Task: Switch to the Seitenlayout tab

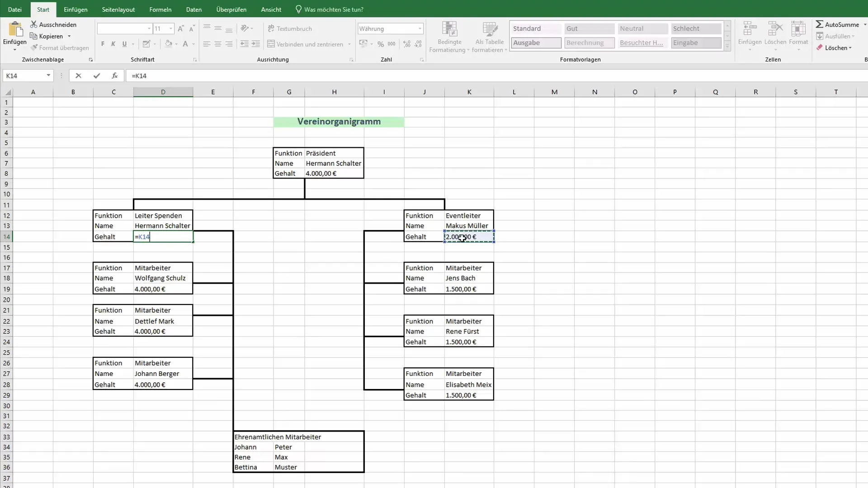Action: tap(118, 9)
